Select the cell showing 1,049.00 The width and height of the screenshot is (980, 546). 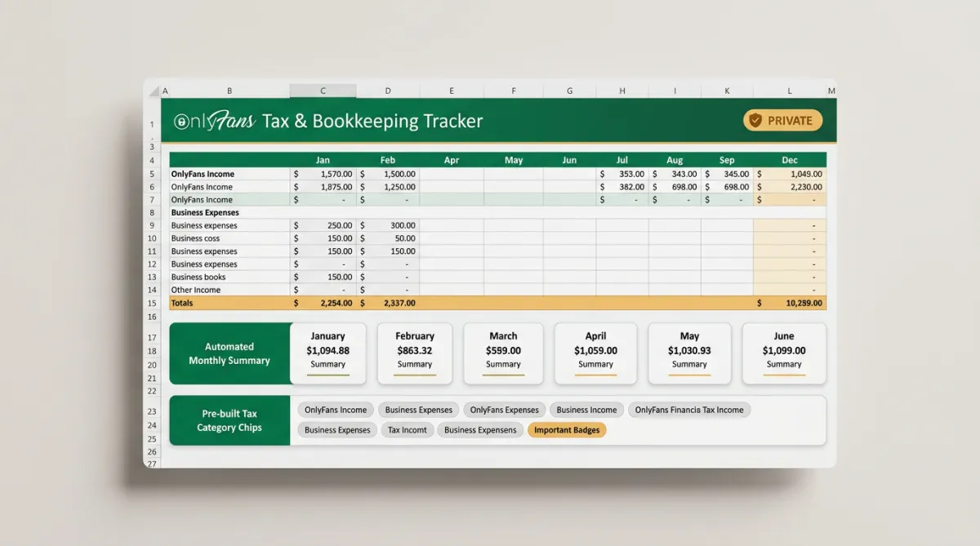pyautogui.click(x=790, y=174)
